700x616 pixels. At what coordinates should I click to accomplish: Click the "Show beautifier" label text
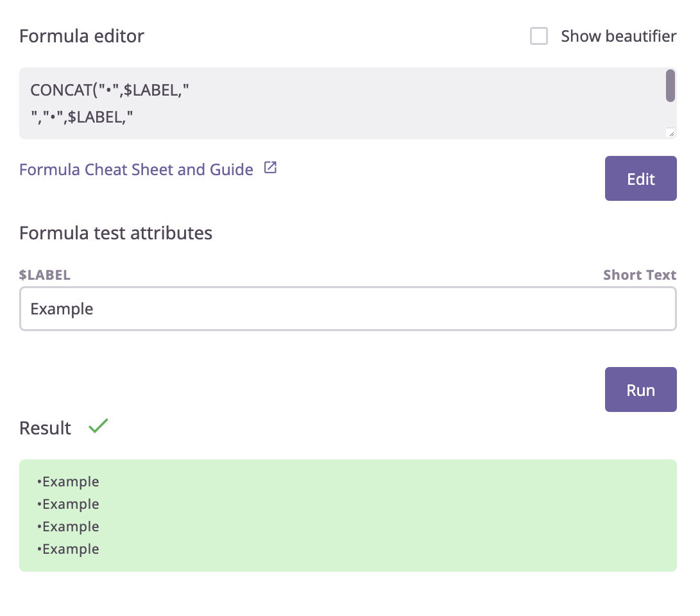point(618,37)
